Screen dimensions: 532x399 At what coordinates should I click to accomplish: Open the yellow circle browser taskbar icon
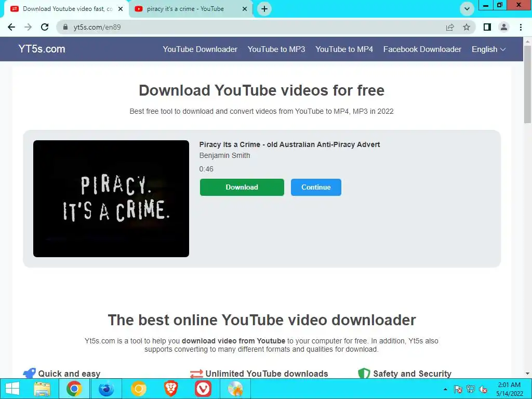coord(138,389)
